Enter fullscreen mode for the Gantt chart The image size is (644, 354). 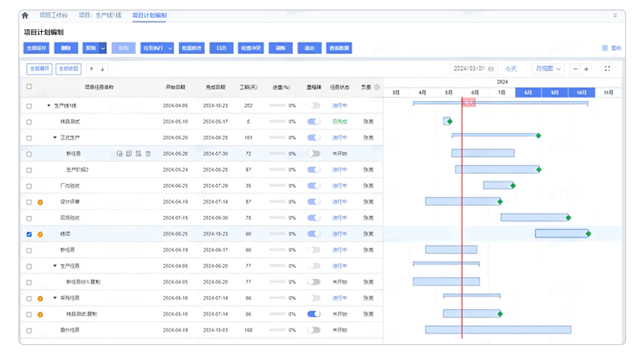[x=607, y=69]
